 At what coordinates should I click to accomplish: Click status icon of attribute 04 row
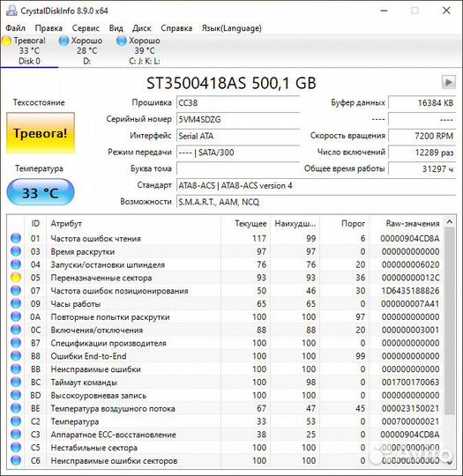pos(16,264)
